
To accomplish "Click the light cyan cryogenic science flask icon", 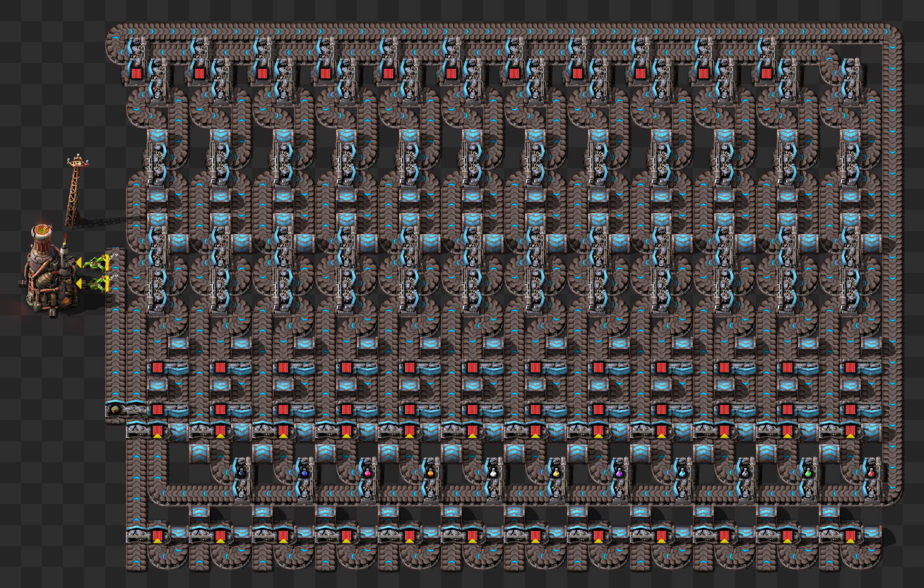I will coord(682,472).
